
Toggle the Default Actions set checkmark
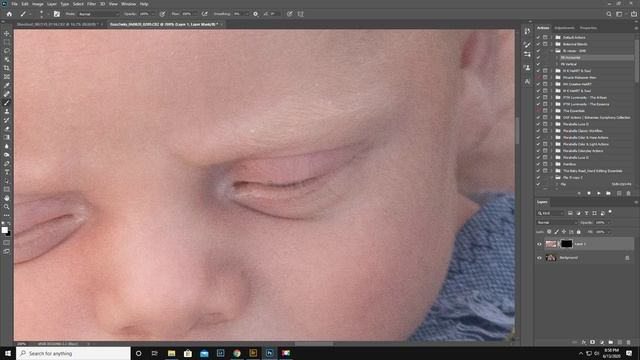coord(538,38)
